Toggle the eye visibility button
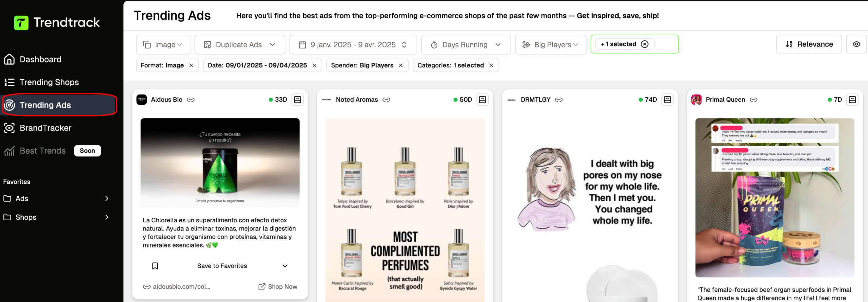The width and height of the screenshot is (868, 302). tap(856, 44)
